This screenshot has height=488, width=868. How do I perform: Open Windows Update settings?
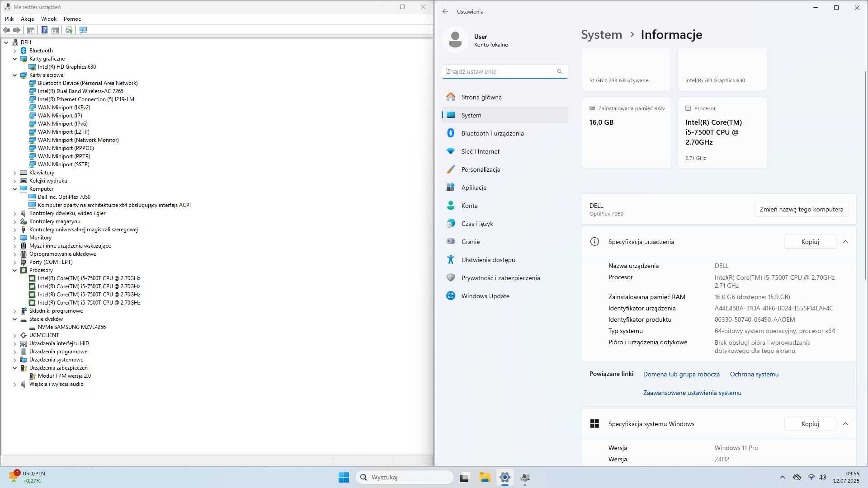(505, 296)
